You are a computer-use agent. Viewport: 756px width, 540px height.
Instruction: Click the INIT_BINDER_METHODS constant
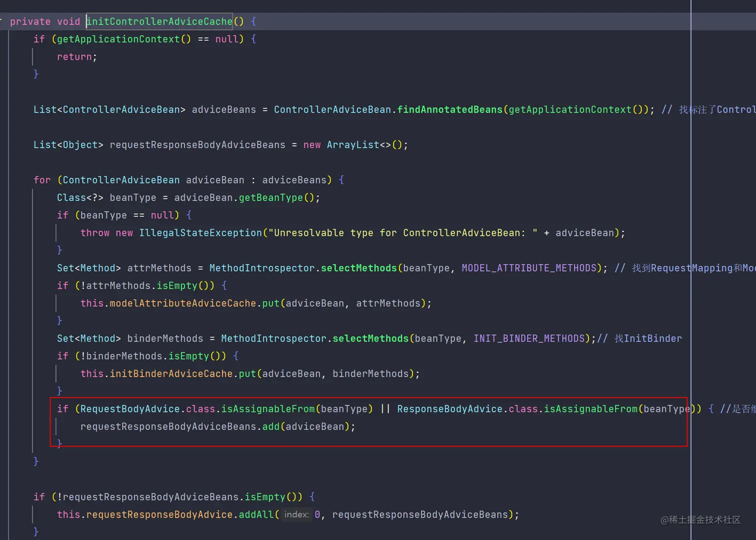click(529, 338)
